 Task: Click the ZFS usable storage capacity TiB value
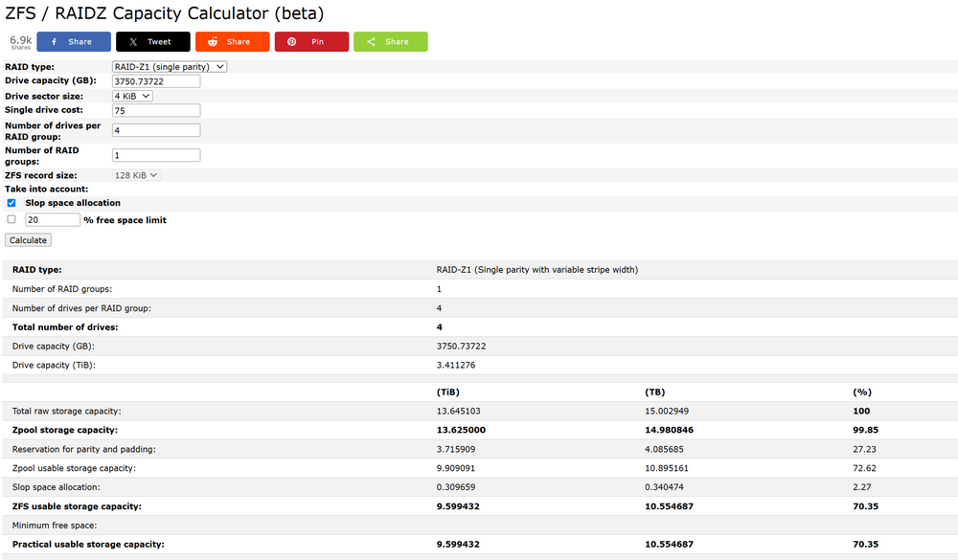click(458, 506)
